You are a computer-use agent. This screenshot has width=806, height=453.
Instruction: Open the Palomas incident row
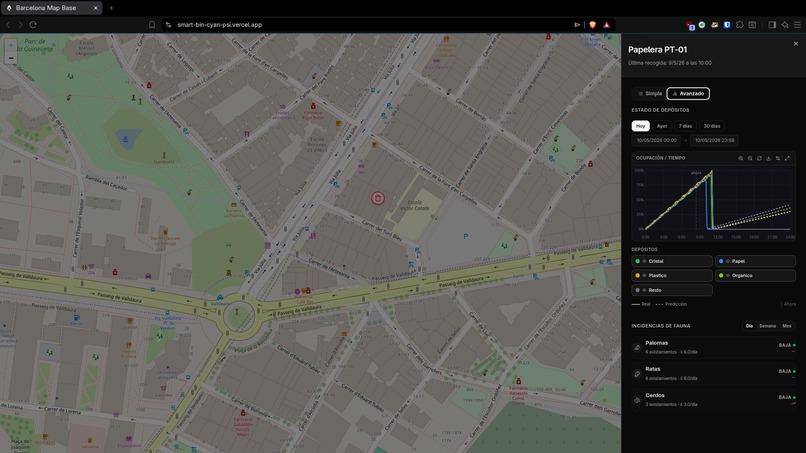(713, 347)
